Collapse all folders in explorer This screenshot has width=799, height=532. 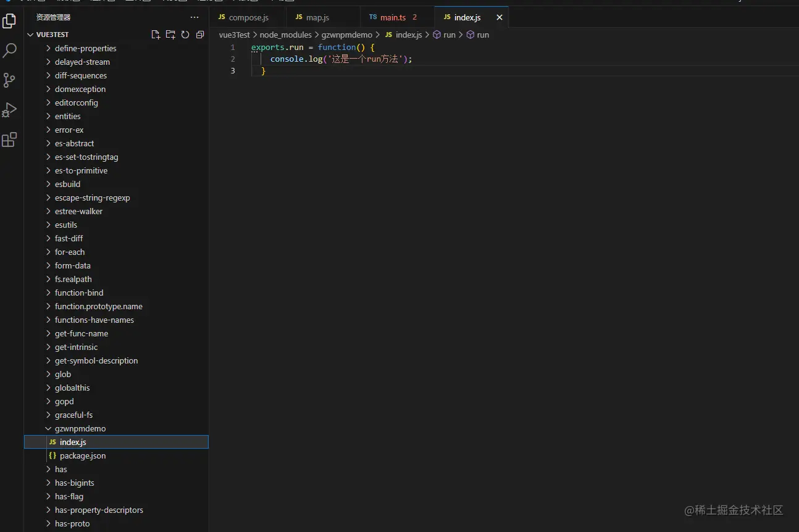pos(200,35)
